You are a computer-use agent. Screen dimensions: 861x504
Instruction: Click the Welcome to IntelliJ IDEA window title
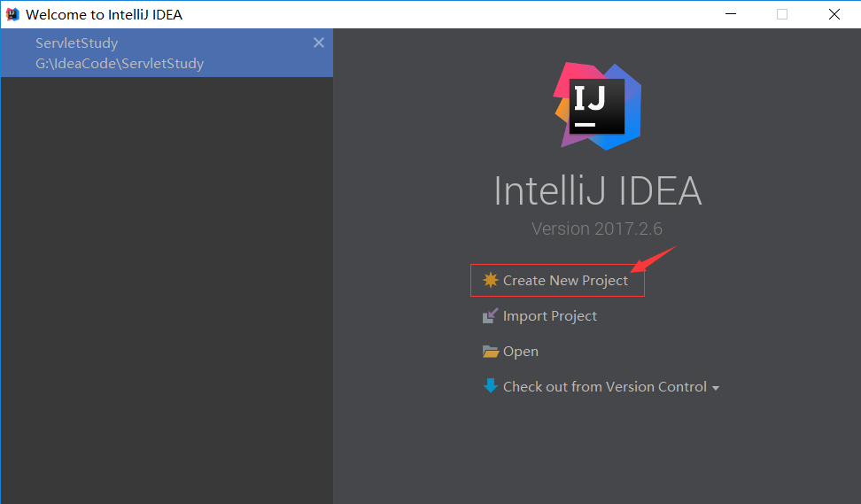[104, 15]
